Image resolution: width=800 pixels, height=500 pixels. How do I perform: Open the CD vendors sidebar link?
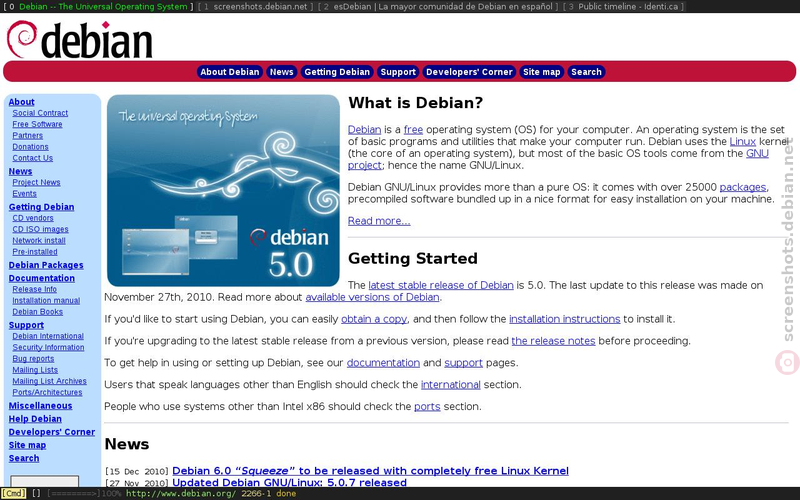[x=33, y=218]
